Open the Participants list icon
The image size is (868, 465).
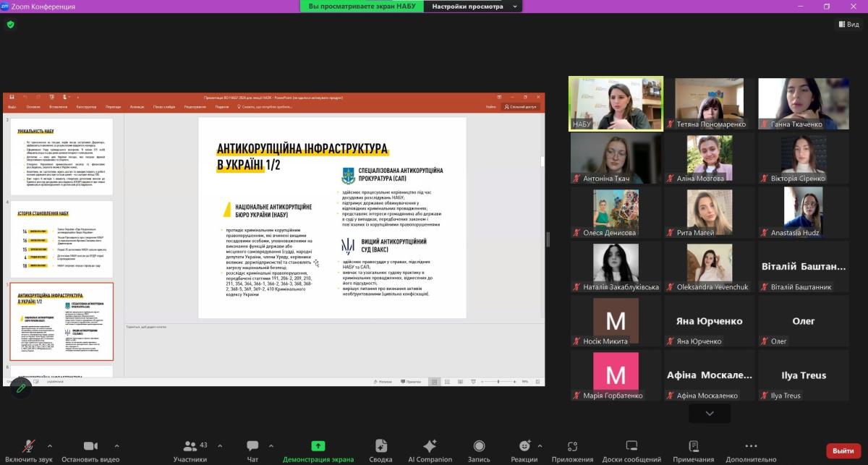tap(190, 446)
